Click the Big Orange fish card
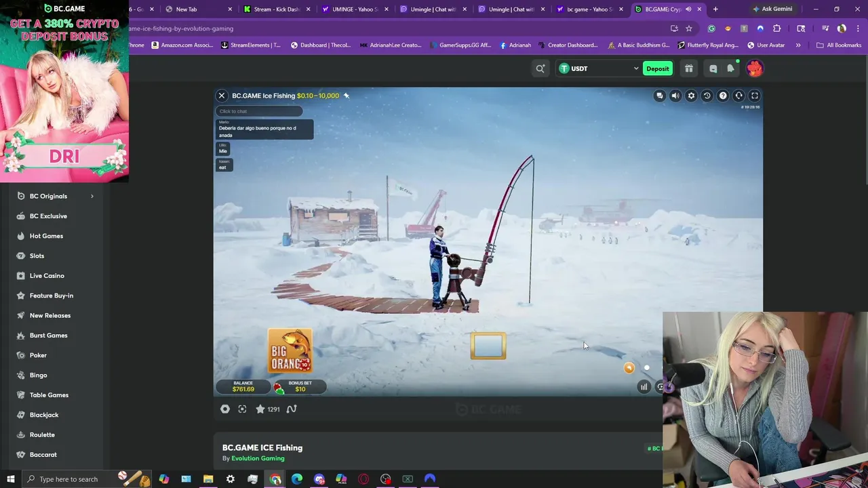Image resolution: width=868 pixels, height=488 pixels. pyautogui.click(x=290, y=351)
